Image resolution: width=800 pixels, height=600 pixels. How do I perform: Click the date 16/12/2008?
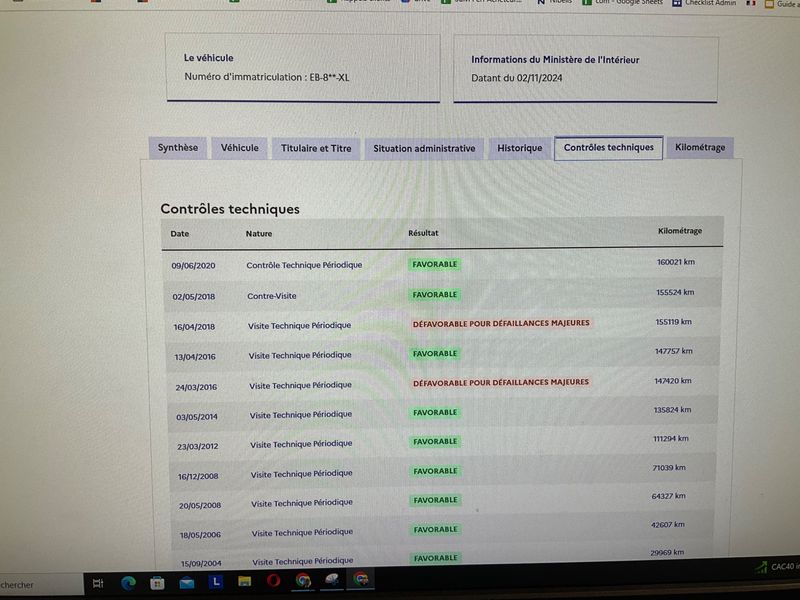(x=198, y=476)
